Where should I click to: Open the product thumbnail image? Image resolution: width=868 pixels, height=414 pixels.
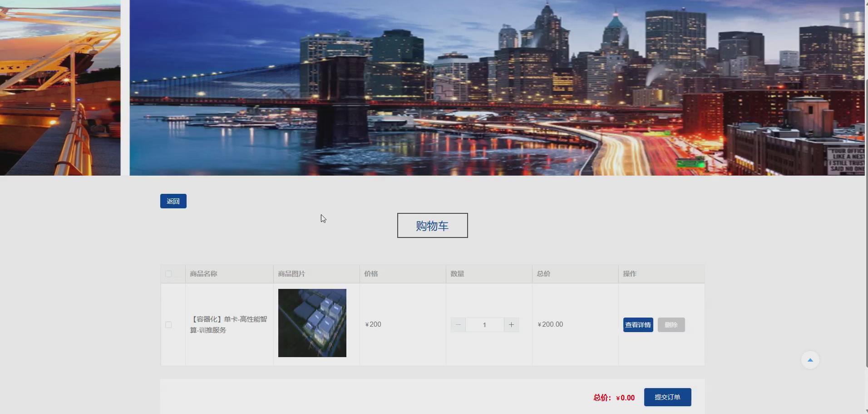pos(312,323)
